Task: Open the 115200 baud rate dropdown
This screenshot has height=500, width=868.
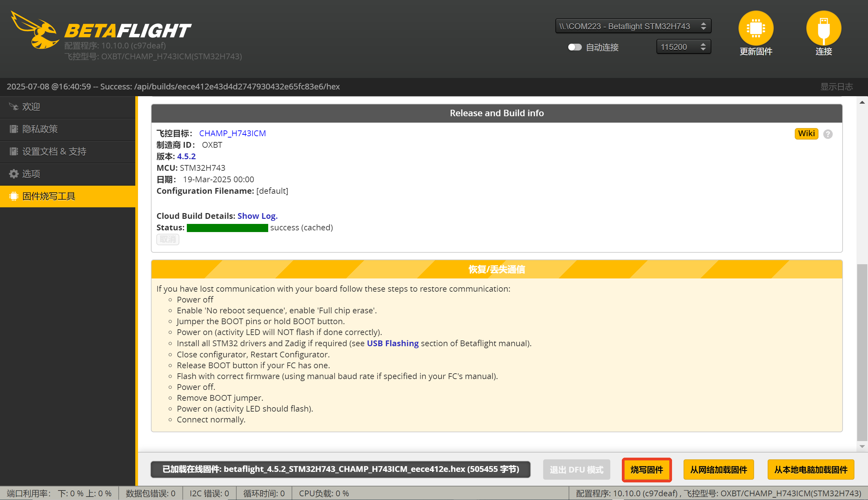Action: (683, 47)
